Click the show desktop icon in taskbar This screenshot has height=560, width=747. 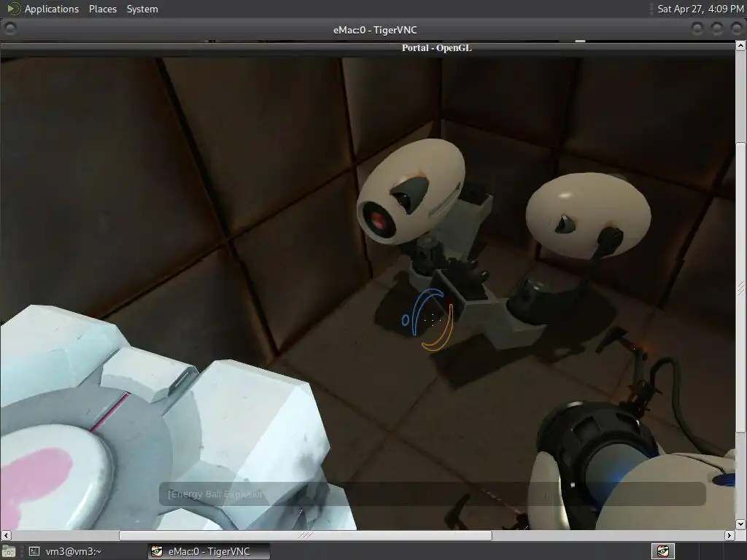click(9, 551)
